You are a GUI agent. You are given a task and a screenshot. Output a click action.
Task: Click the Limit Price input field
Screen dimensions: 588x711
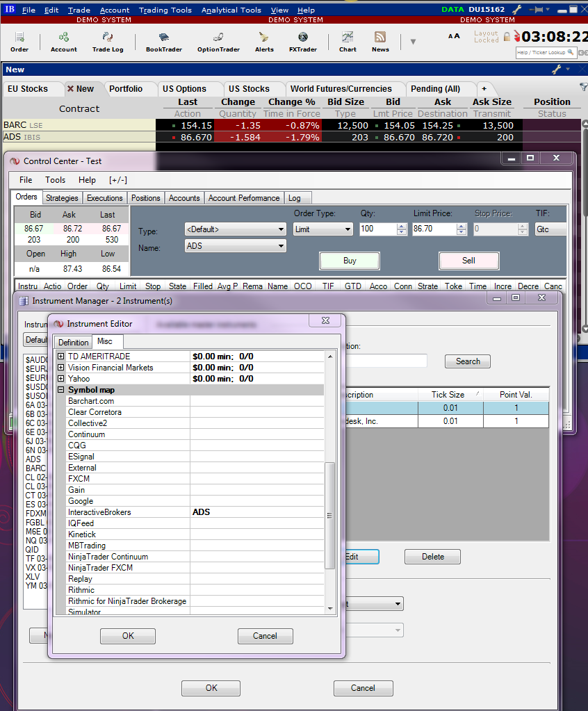[x=434, y=229]
